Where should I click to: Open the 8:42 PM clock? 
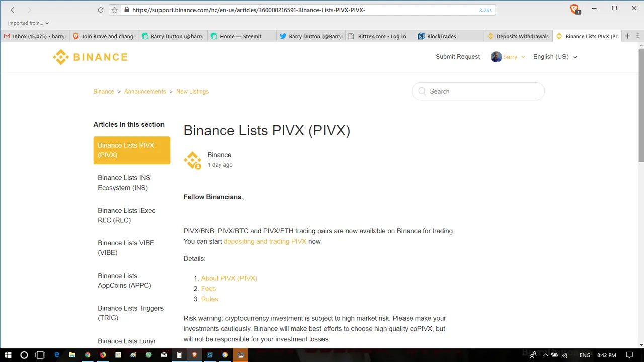(606, 355)
